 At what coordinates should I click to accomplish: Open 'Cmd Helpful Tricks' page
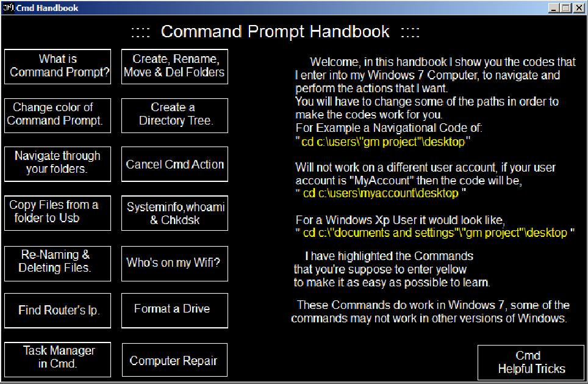coord(531,362)
